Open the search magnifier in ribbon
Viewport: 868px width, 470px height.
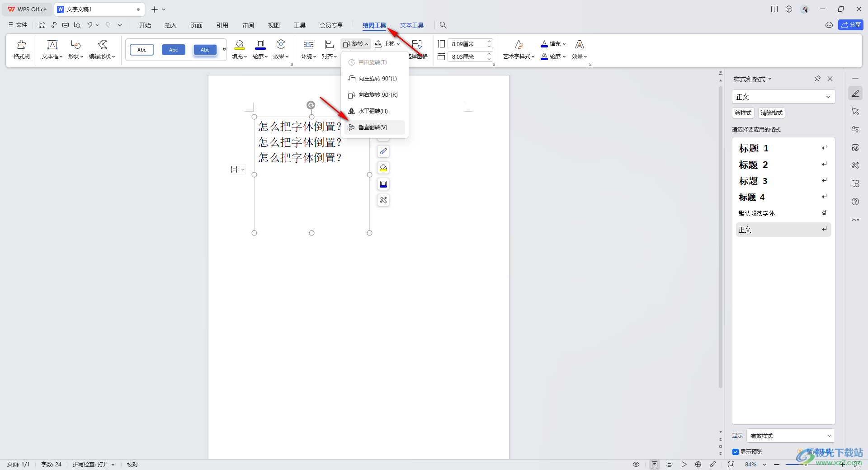(443, 25)
